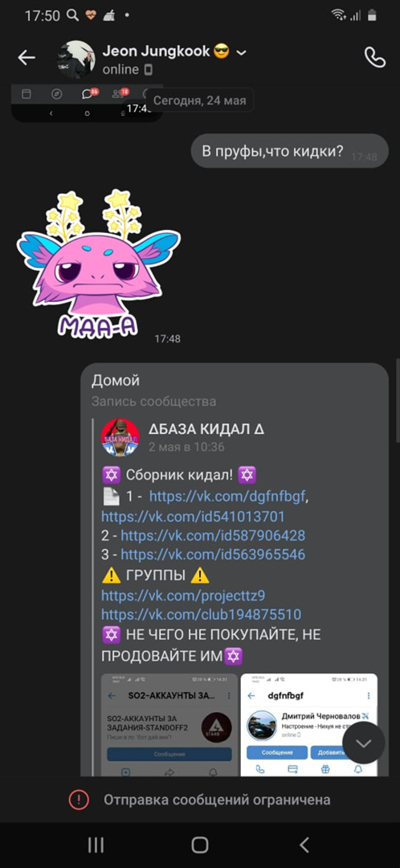Tap the message bubble 'В пруфы,что кидки?'

(x=289, y=151)
